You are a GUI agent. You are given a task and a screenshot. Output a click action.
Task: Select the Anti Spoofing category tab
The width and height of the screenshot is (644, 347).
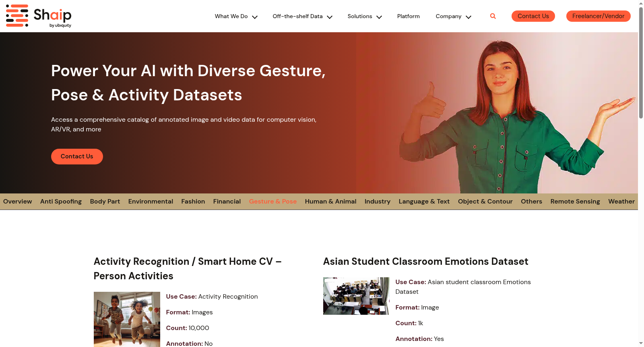tap(61, 202)
